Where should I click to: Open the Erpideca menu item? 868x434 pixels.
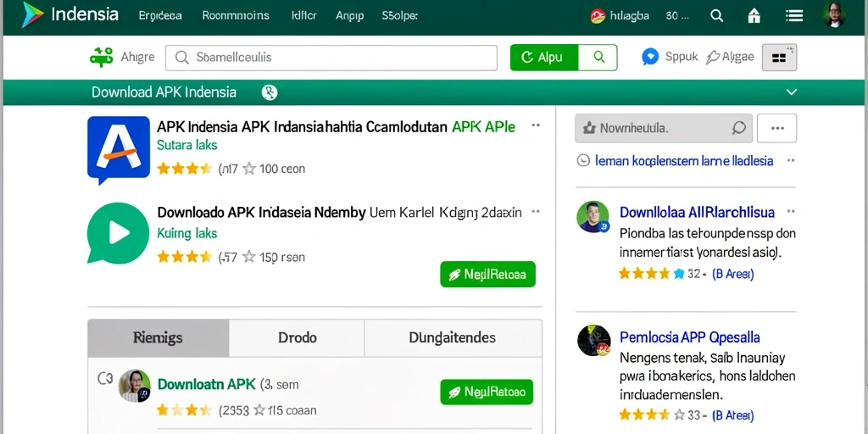pos(160,15)
